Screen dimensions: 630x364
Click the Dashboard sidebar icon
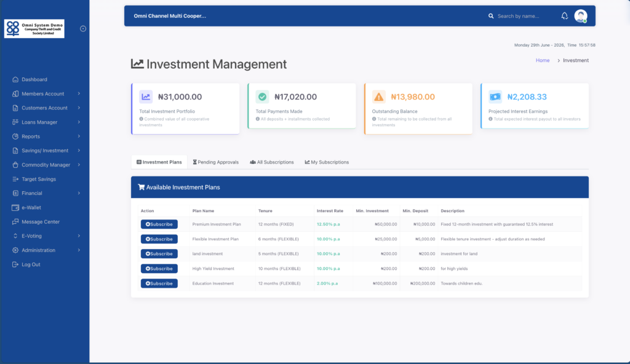(15, 79)
